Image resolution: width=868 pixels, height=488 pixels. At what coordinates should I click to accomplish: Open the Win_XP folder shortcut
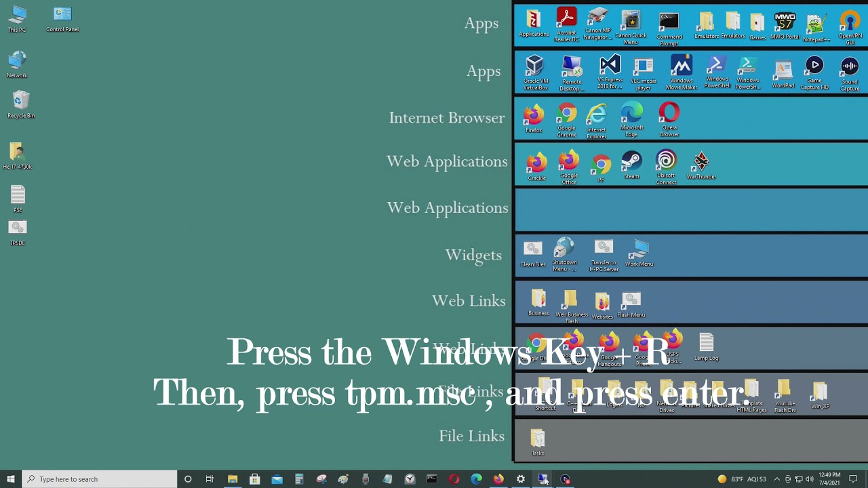[820, 396]
